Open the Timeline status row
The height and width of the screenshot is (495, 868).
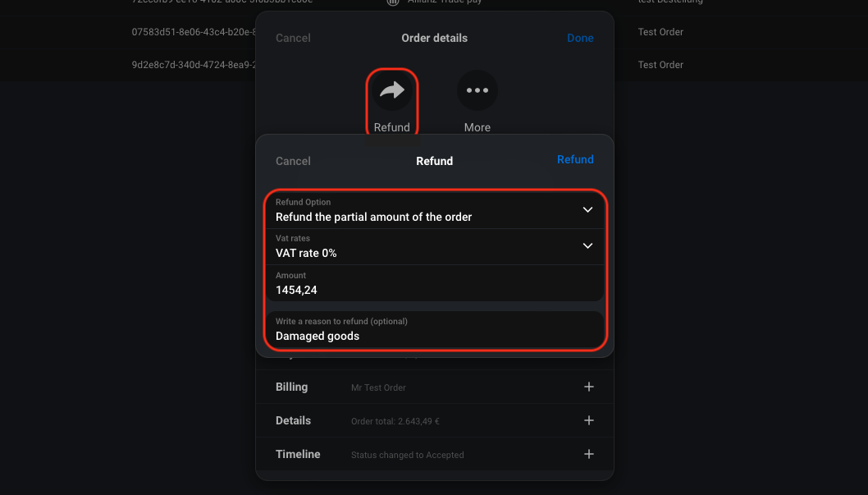(435, 455)
